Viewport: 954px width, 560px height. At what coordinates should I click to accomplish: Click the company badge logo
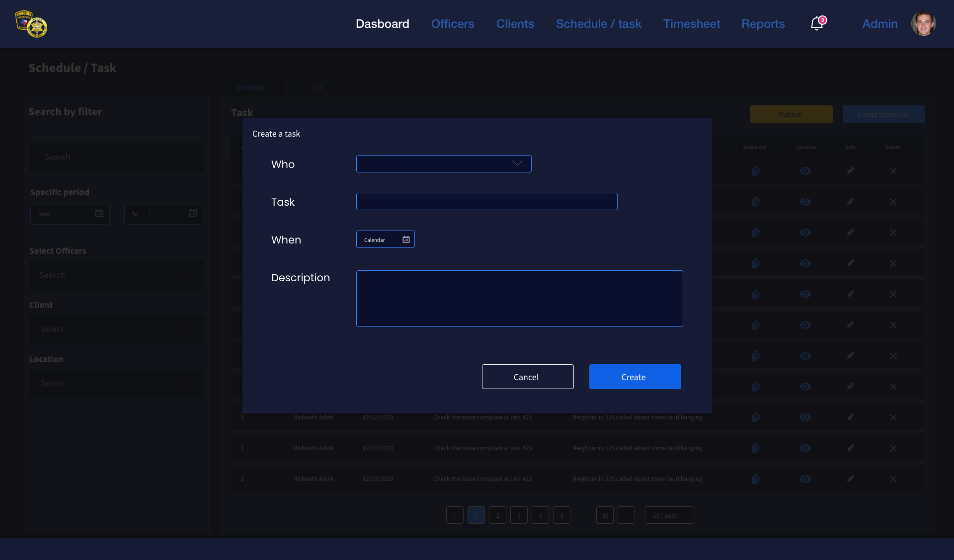pyautogui.click(x=31, y=24)
